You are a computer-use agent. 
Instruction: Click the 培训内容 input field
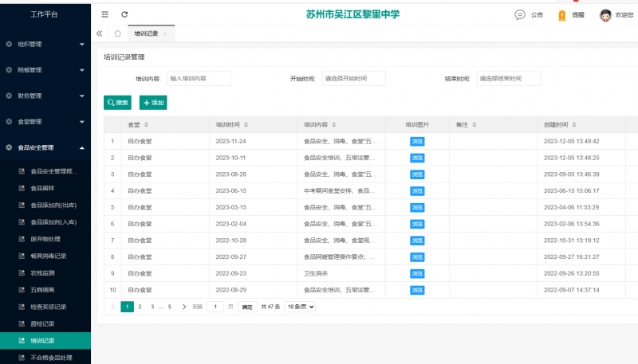pyautogui.click(x=199, y=78)
